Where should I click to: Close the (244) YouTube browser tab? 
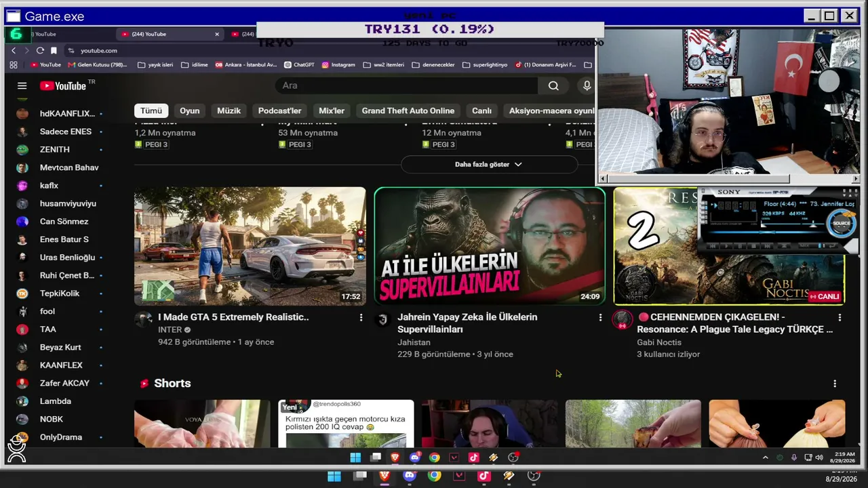tap(217, 34)
